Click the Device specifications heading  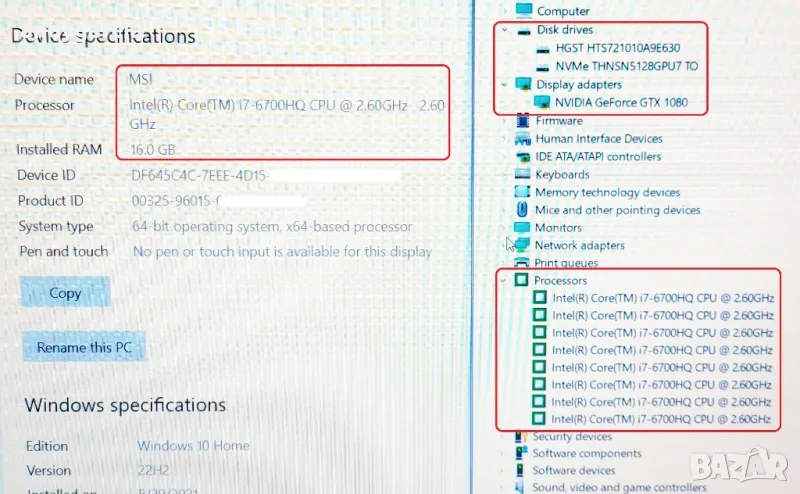click(x=104, y=36)
